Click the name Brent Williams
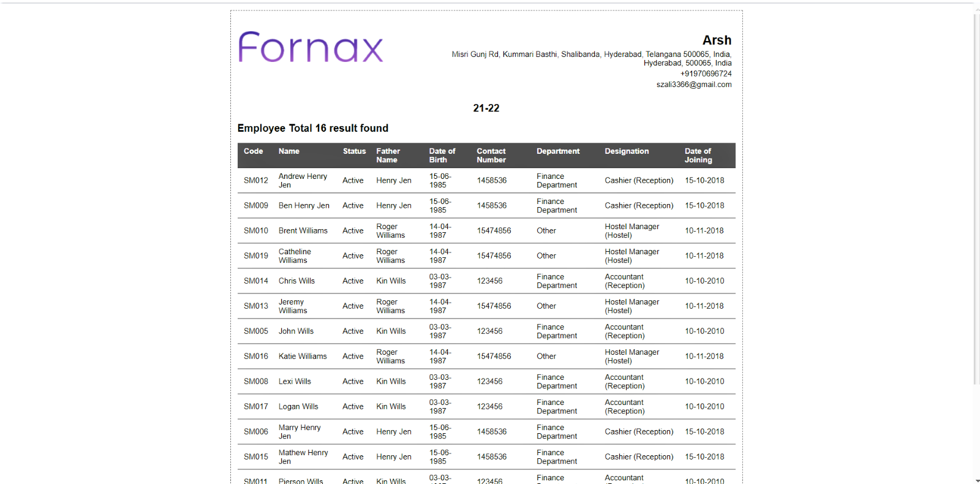The height and width of the screenshot is (484, 980). [x=303, y=231]
